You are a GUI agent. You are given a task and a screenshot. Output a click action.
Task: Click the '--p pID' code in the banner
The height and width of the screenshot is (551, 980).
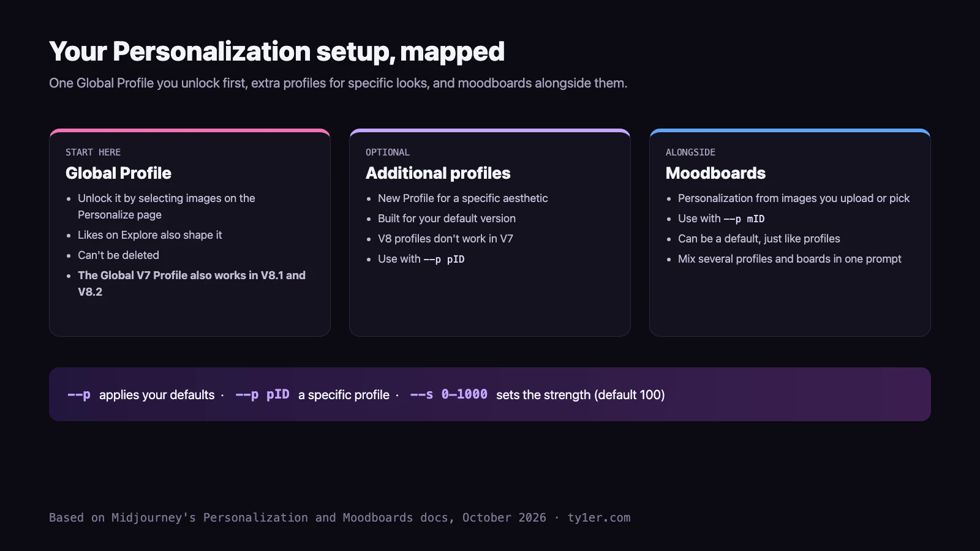262,394
